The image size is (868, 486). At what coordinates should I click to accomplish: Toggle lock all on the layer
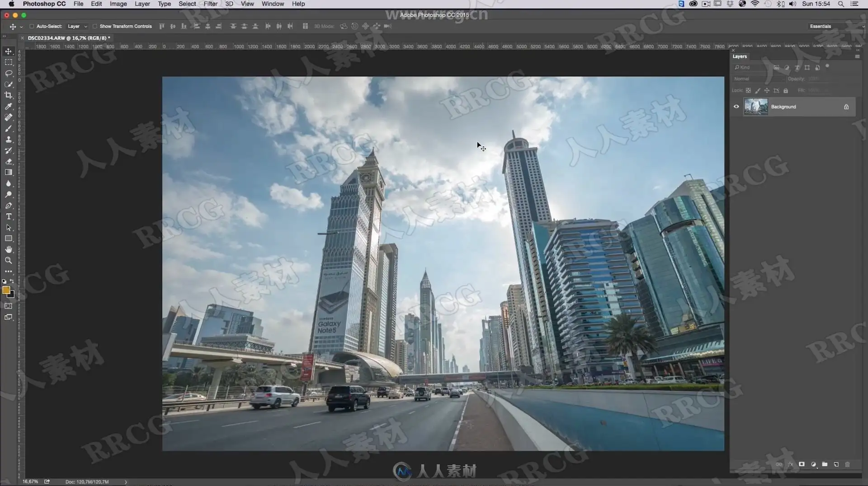point(786,90)
